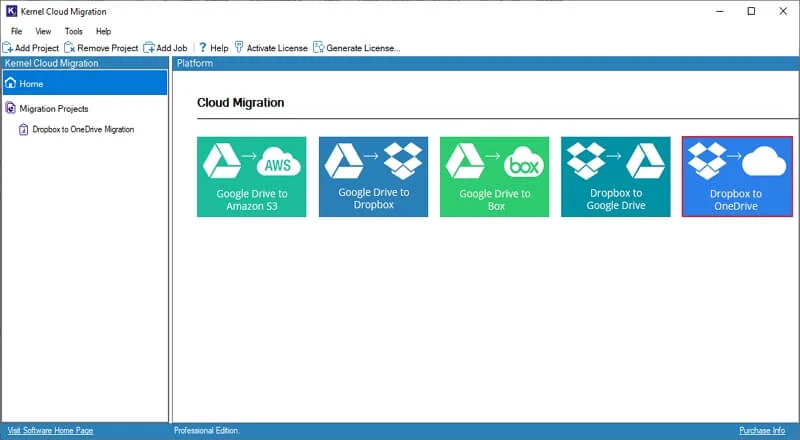
Task: Click Generate License... toolbar label
Action: pos(363,48)
